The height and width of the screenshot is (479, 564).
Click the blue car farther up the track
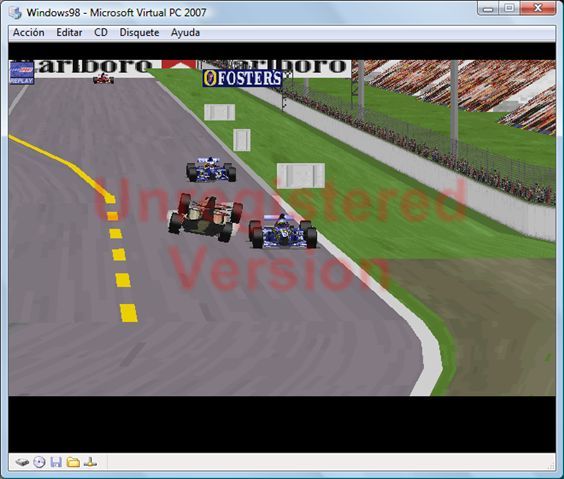point(211,169)
